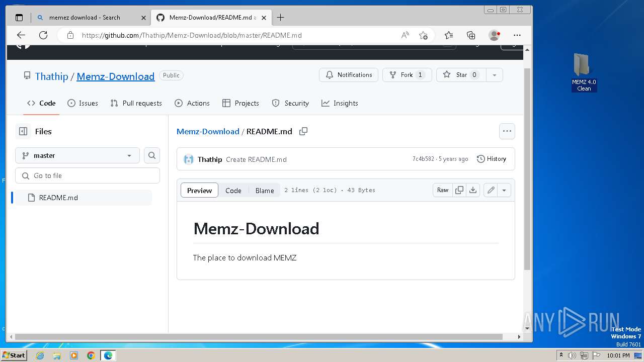This screenshot has height=362, width=644.
Task: Open Thathip's avatar in the commit row
Action: pos(189,159)
